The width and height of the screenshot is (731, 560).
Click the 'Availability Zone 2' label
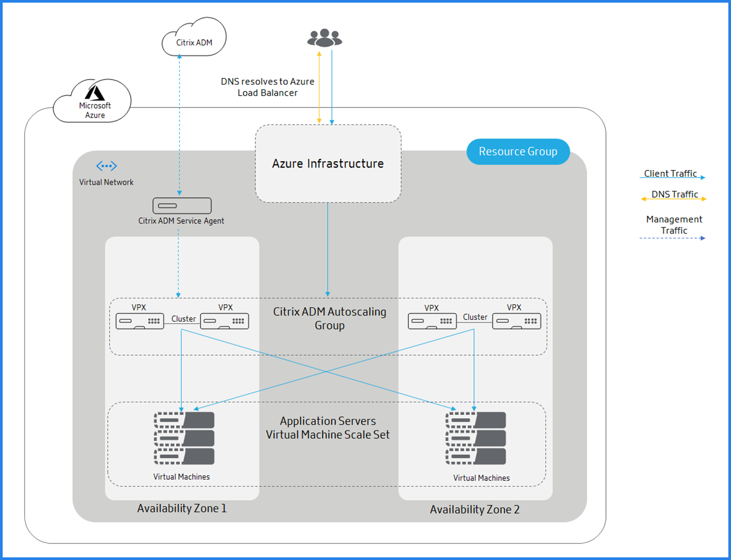tap(475, 509)
